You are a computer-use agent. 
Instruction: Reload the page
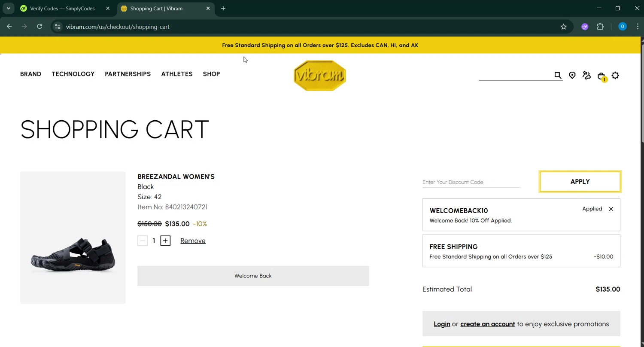point(39,27)
